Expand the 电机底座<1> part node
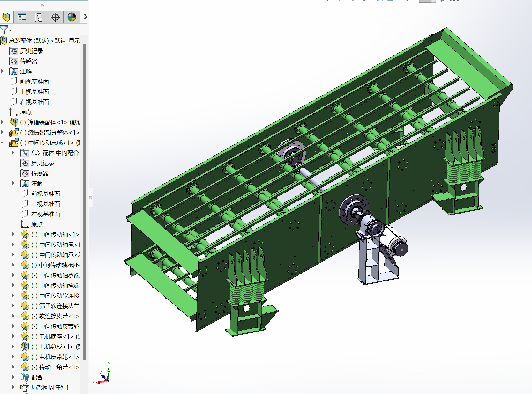 point(13,336)
